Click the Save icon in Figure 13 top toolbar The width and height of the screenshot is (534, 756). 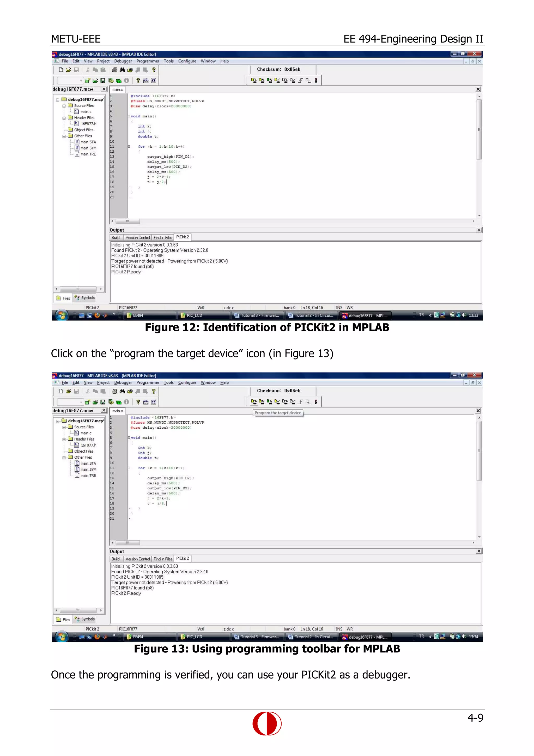point(76,391)
